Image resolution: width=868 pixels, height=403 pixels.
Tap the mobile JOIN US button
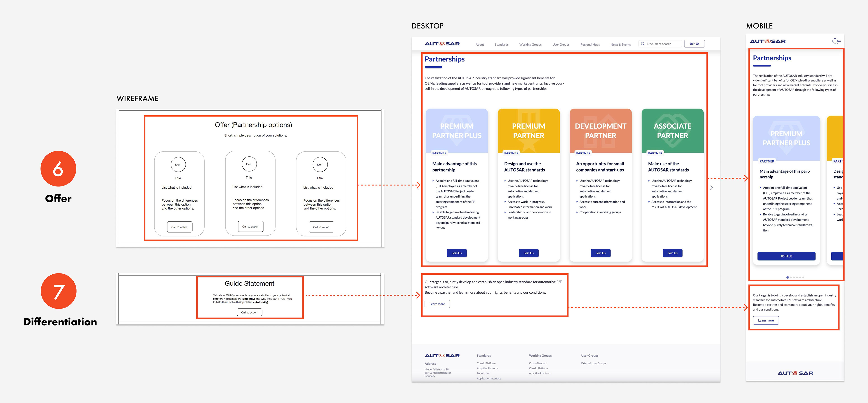pyautogui.click(x=786, y=256)
